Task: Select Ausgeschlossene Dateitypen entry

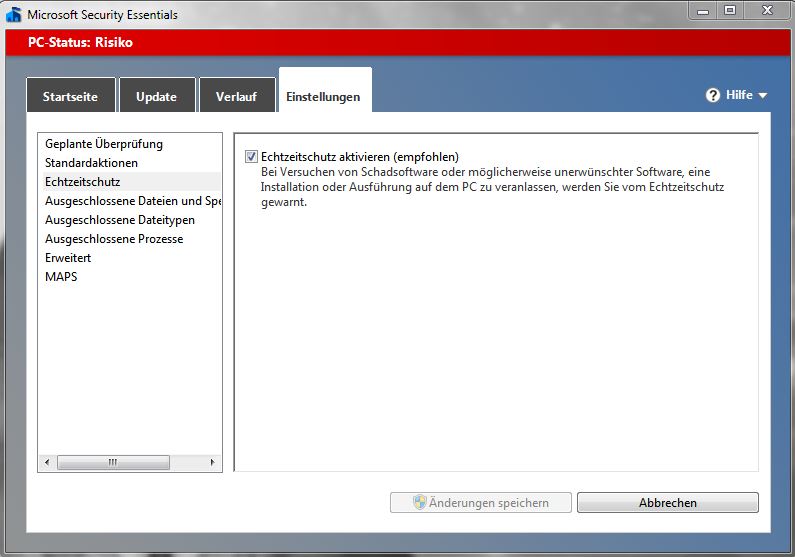Action: (x=131, y=220)
